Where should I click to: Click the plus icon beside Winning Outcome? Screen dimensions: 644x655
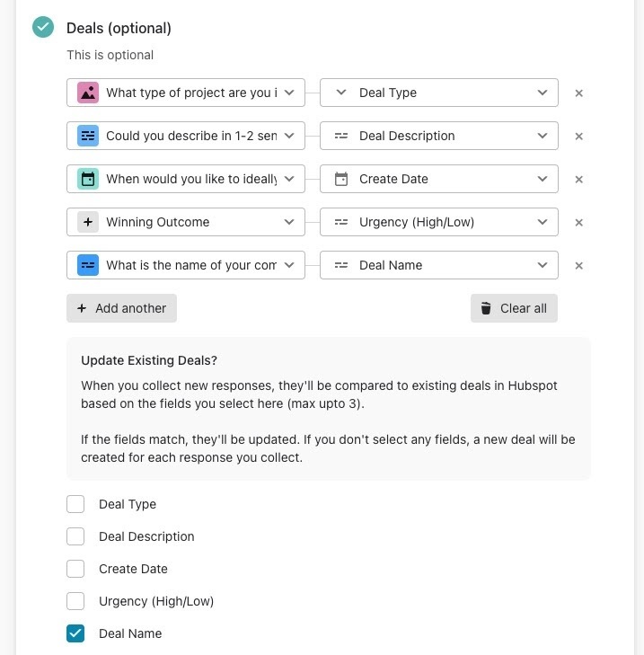(88, 222)
